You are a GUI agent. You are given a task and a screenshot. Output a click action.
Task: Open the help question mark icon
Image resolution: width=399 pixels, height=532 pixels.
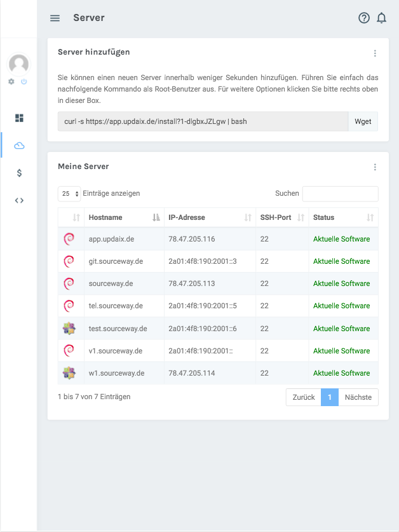(363, 18)
